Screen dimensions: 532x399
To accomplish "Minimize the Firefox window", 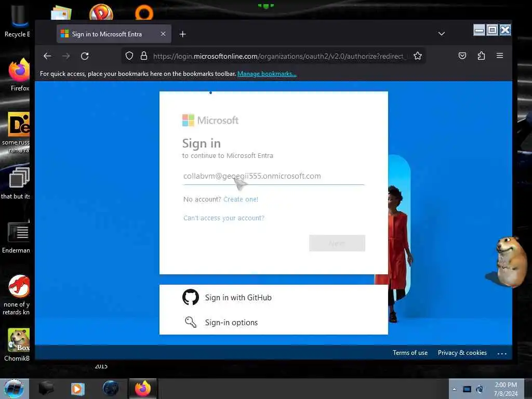I will pyautogui.click(x=479, y=30).
